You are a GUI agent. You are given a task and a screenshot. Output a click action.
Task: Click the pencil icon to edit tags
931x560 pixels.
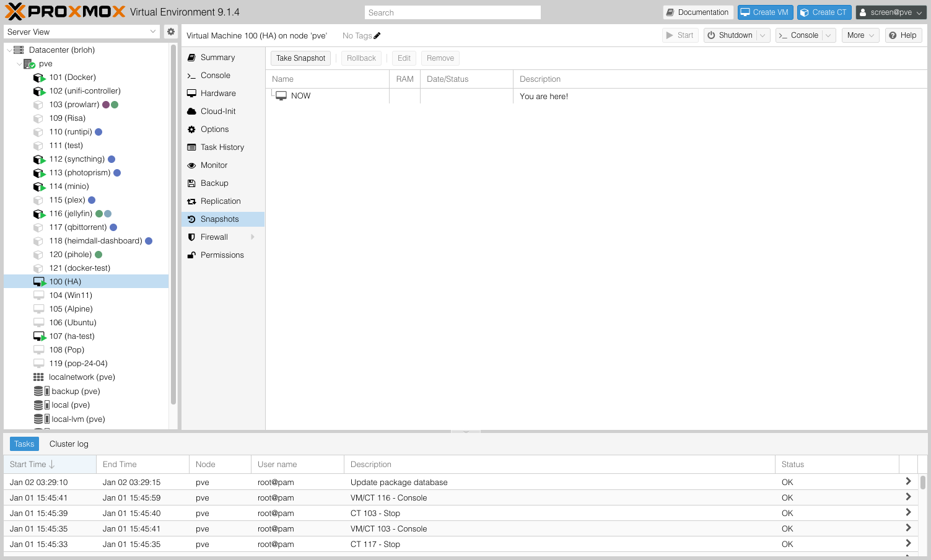(377, 36)
